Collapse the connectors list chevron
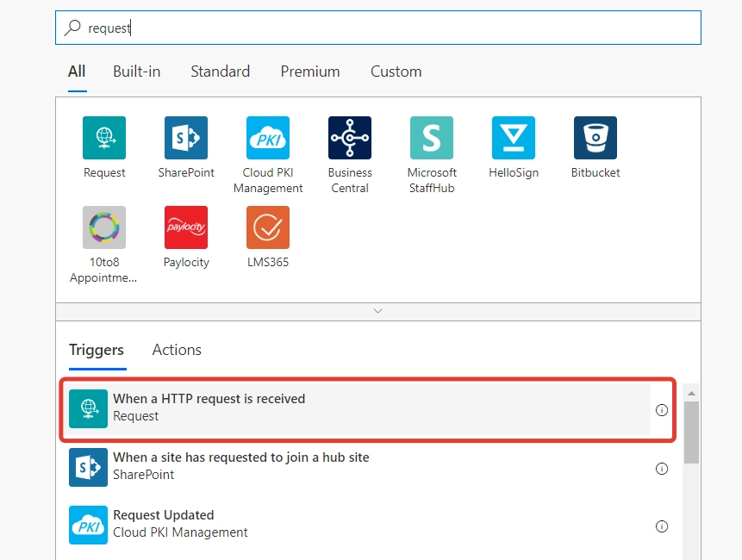This screenshot has width=742, height=560. 377,311
